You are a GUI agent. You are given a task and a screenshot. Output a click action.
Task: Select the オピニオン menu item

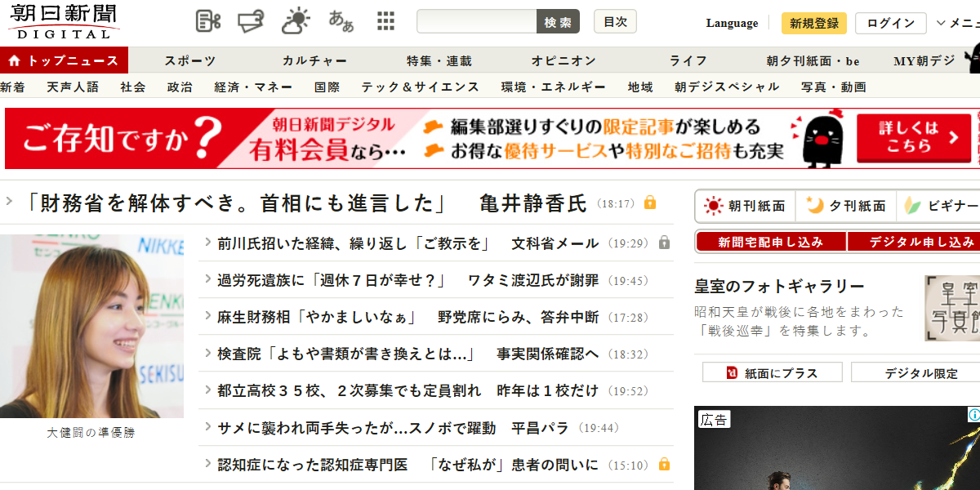563,60
